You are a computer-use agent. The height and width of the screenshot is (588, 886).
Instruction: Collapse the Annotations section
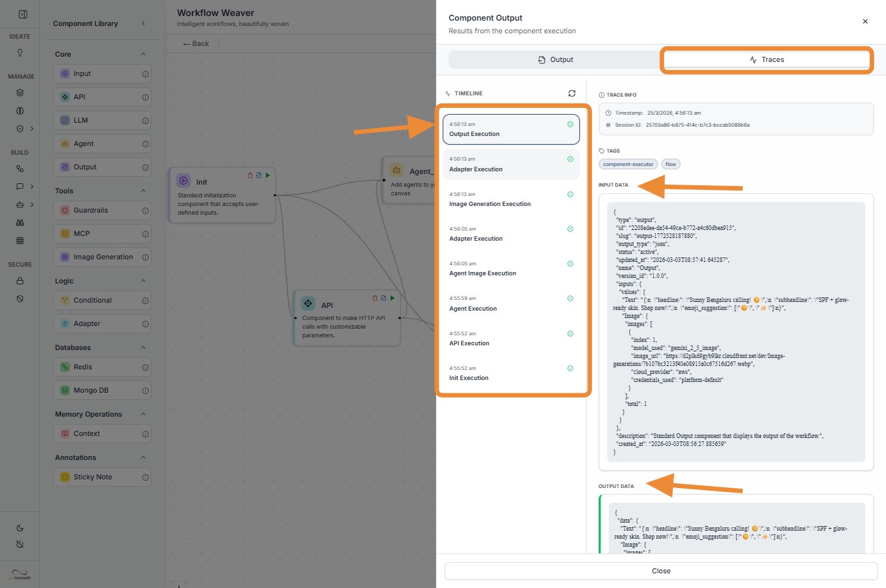pyautogui.click(x=143, y=457)
